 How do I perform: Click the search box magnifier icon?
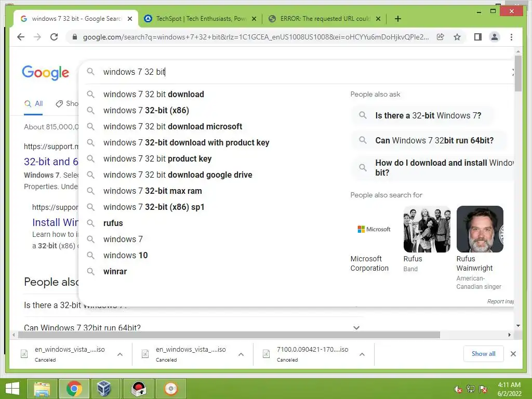pyautogui.click(x=90, y=72)
